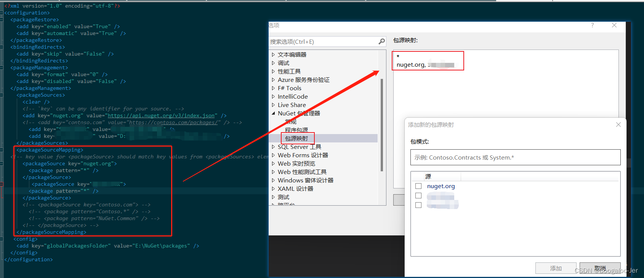Screen dimensions: 644x278
Task: Expand the F# Tools node
Action: (x=273, y=88)
